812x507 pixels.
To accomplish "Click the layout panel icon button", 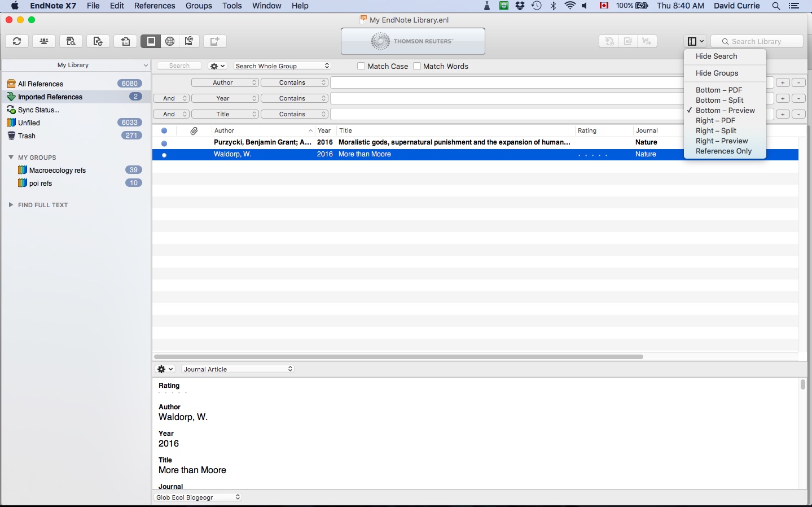I will 695,41.
